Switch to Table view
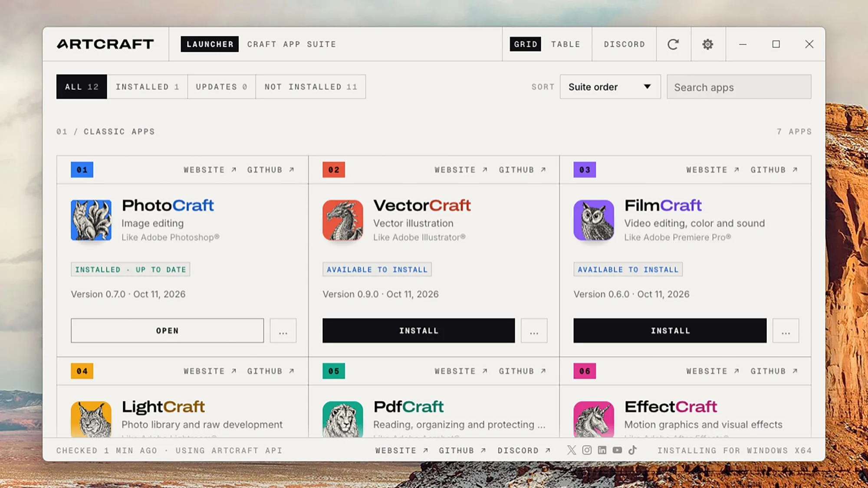The height and width of the screenshot is (488, 868). coord(566,44)
